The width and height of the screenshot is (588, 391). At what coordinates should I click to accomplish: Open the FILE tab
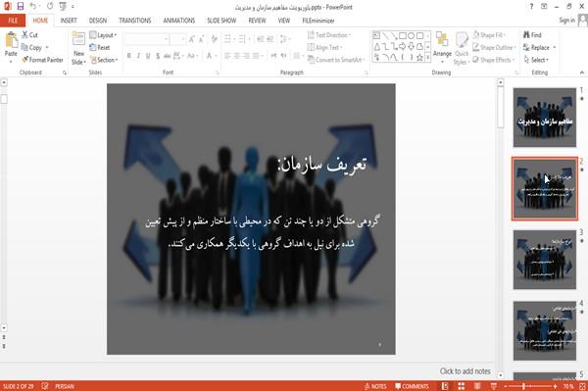(13, 21)
